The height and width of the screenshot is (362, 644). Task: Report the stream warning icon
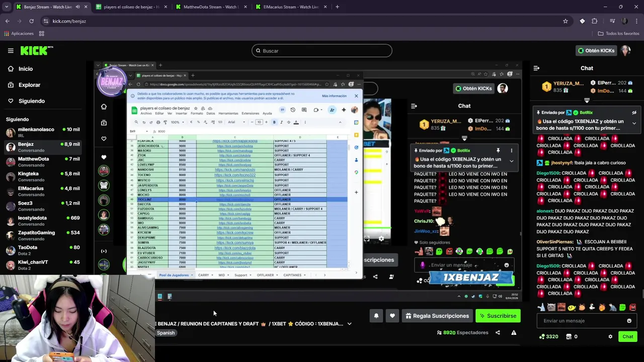[x=514, y=332]
